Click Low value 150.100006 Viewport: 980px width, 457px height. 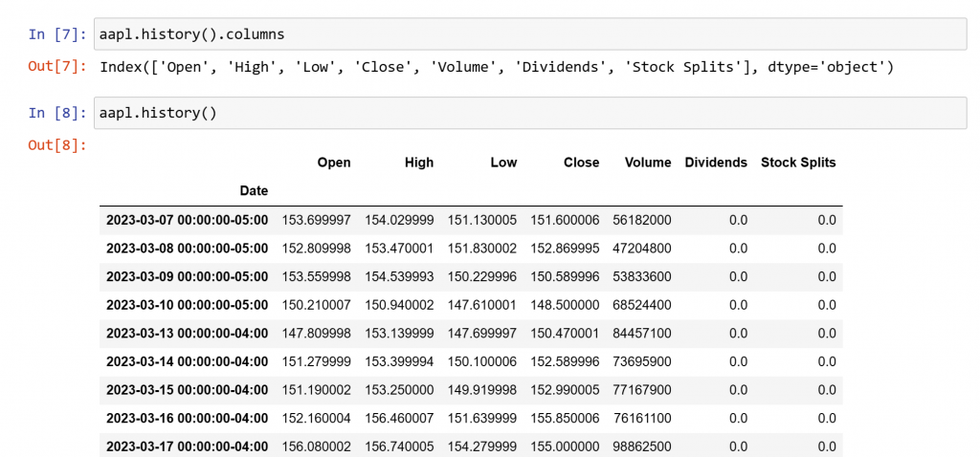[482, 361]
